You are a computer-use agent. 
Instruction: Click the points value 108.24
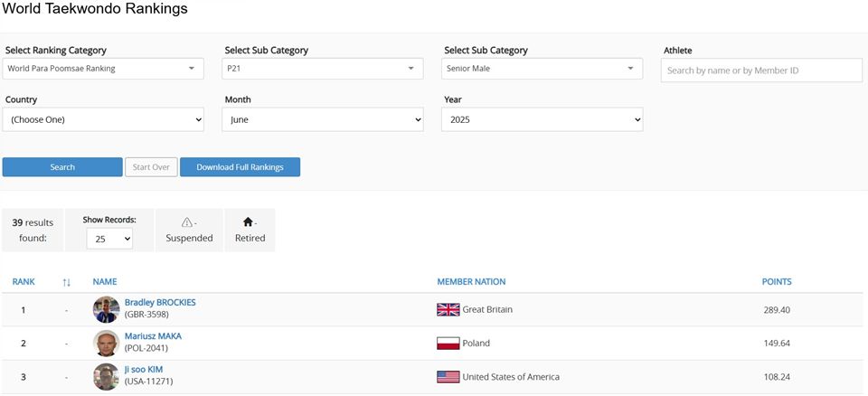(776, 377)
